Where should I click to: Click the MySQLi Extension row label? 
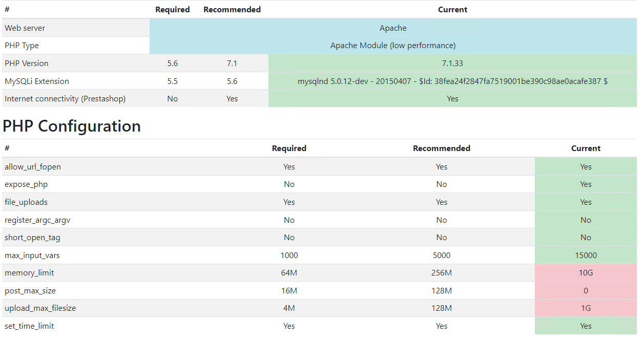click(x=37, y=81)
